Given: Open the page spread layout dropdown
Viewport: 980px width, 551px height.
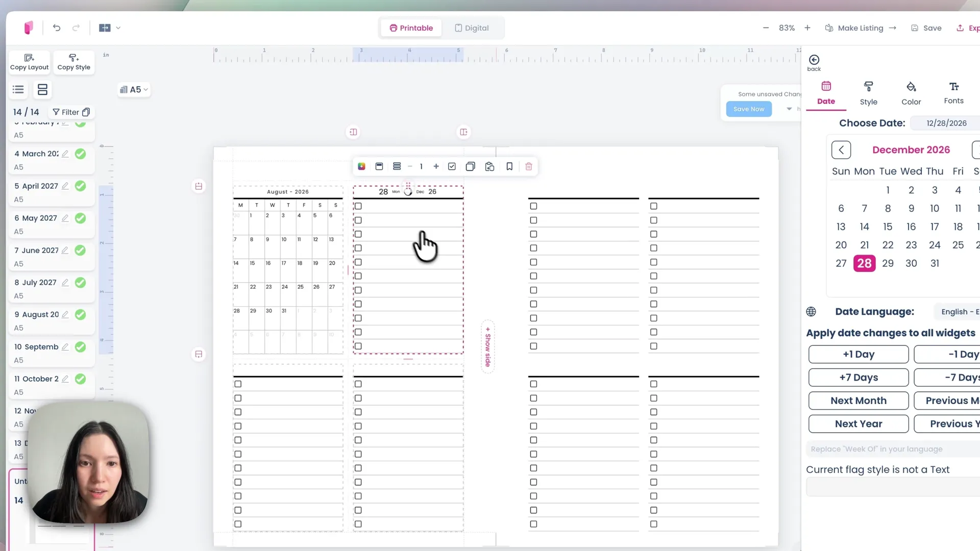Looking at the screenshot, I should (110, 28).
